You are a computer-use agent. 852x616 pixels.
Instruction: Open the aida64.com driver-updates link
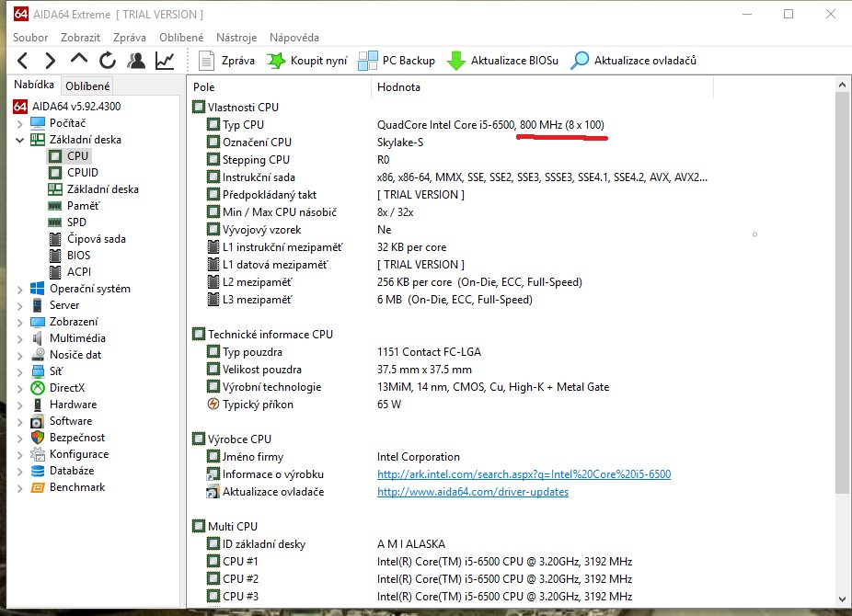tap(472, 492)
